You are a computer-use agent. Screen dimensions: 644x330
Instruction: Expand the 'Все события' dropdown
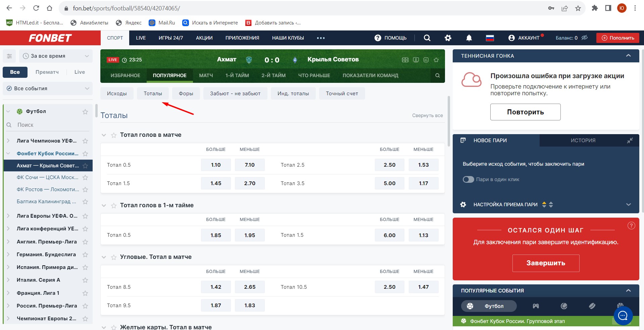point(48,89)
